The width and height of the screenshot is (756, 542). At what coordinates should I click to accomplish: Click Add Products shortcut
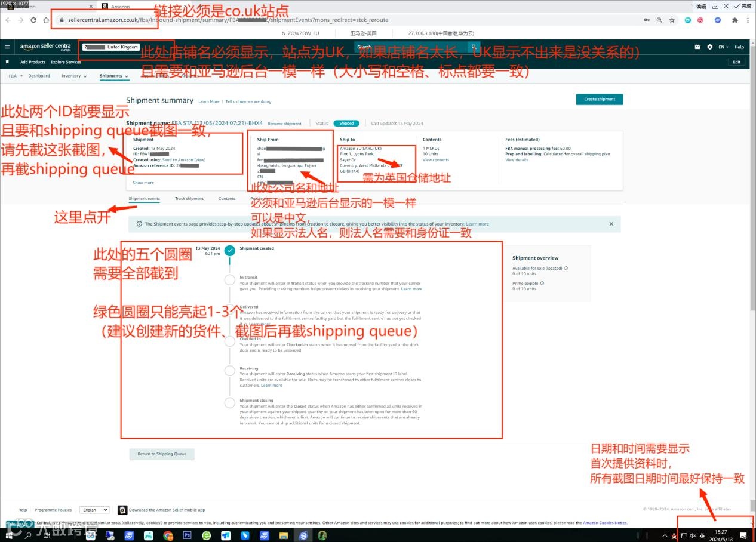coord(33,62)
